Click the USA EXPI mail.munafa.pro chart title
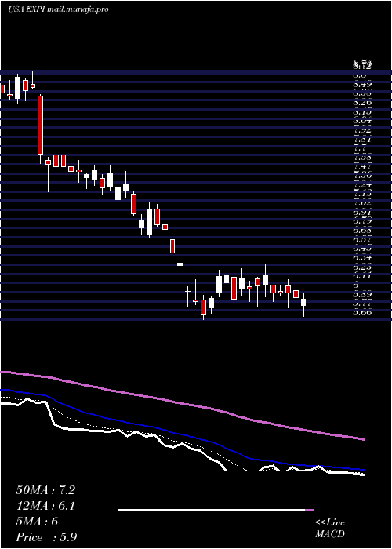The height and width of the screenshot is (549, 392). [58, 9]
